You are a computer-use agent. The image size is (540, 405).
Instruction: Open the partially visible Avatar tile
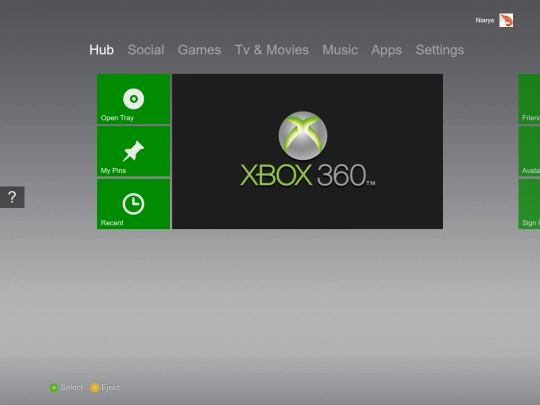[x=529, y=152]
